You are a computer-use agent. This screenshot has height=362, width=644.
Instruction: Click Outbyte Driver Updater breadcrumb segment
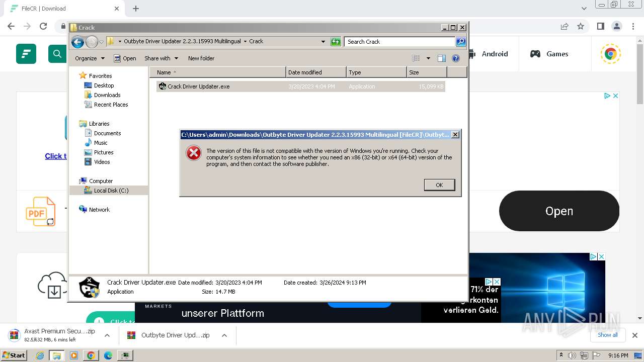pyautogui.click(x=183, y=42)
